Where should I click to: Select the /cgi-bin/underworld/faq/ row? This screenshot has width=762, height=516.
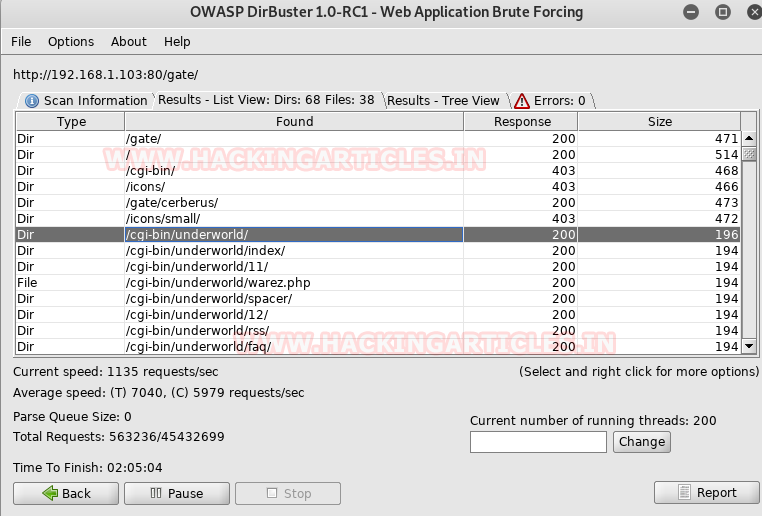[x=378, y=346]
